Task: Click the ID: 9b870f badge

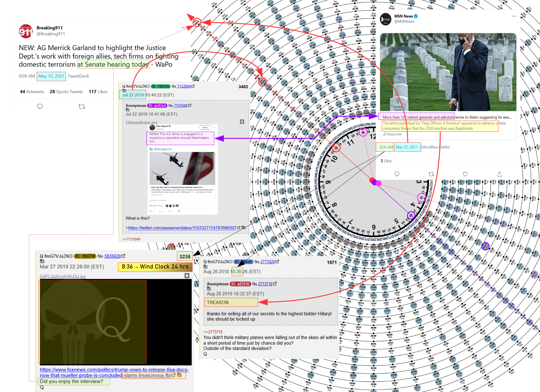Action: [x=85, y=256]
